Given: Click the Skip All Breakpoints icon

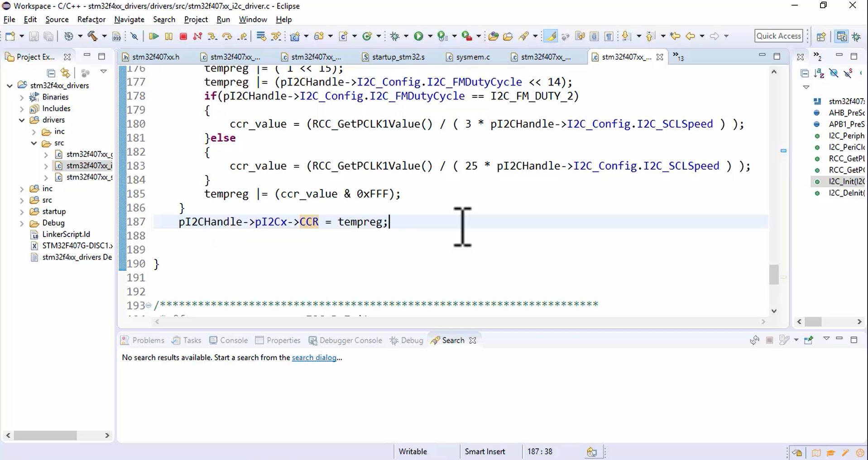Looking at the screenshot, I should pos(134,36).
